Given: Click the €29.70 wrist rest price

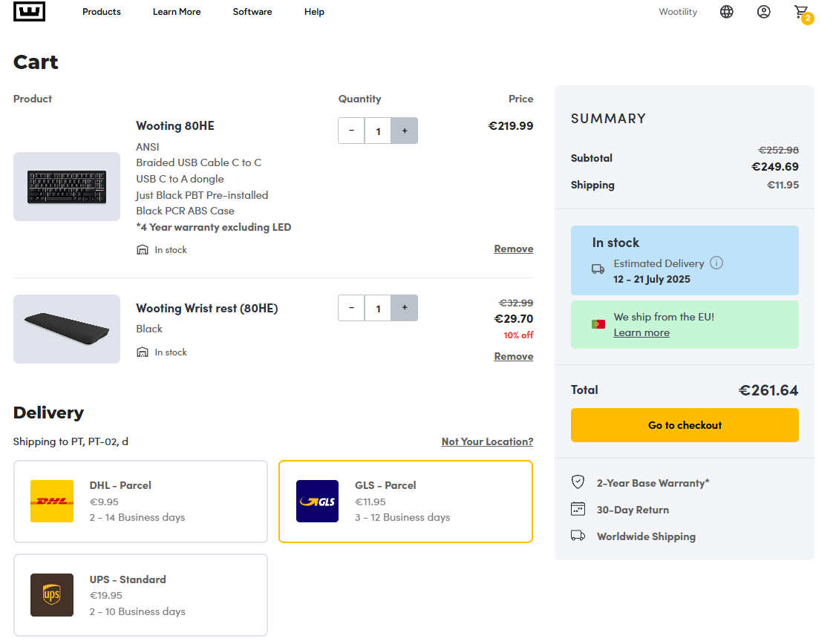Looking at the screenshot, I should point(514,318).
